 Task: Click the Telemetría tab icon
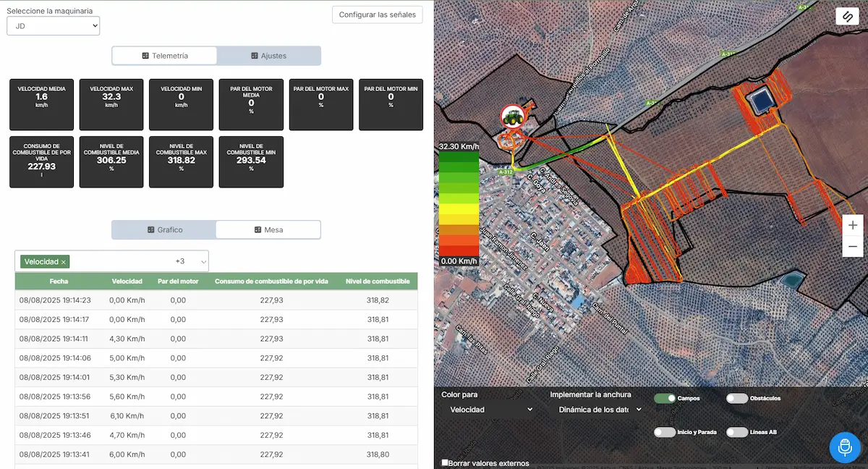pos(145,56)
